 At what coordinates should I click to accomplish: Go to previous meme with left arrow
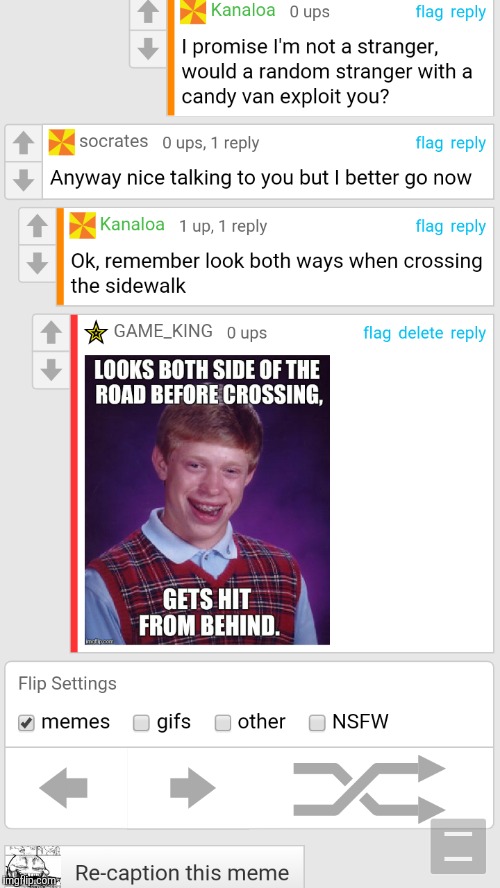coord(63,787)
